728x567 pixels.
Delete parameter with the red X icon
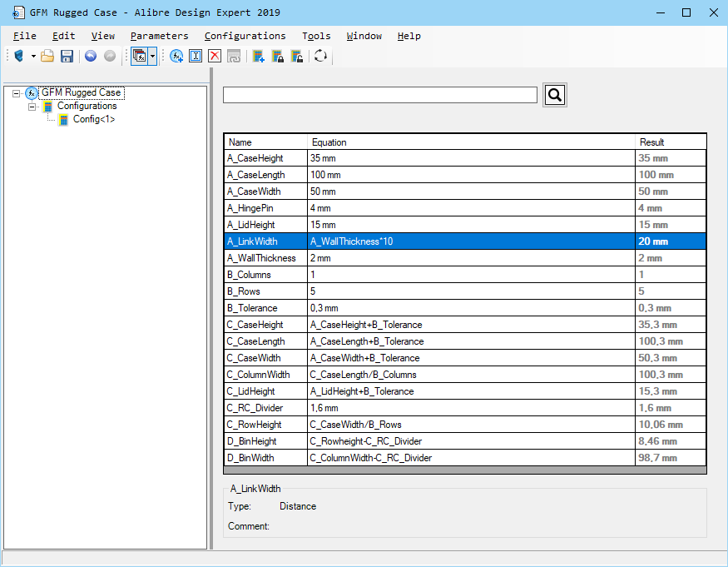point(215,57)
